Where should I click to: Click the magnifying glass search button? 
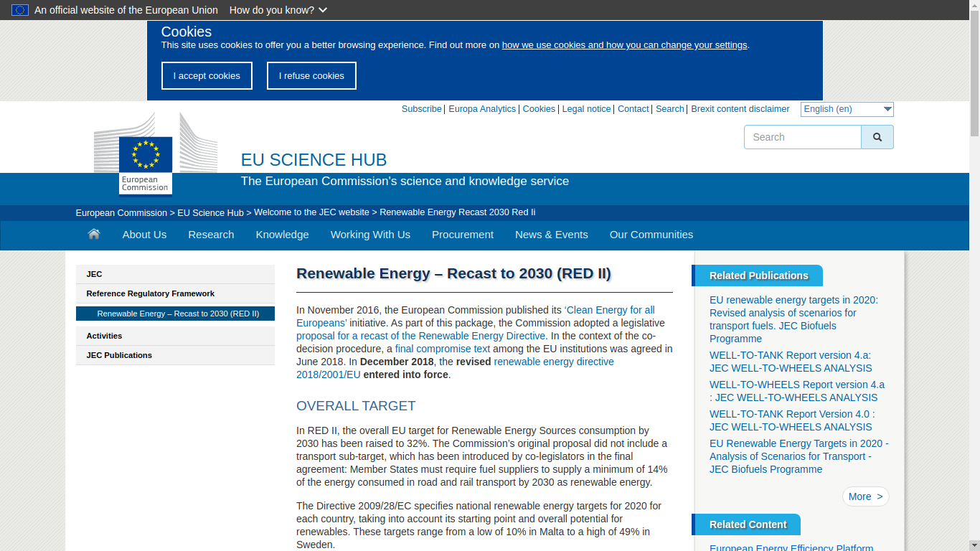(877, 137)
